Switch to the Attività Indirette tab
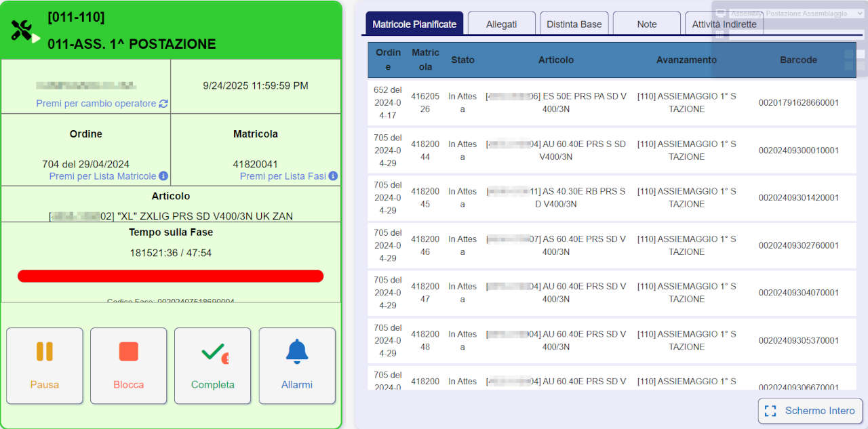The width and height of the screenshot is (868, 429). [x=724, y=24]
